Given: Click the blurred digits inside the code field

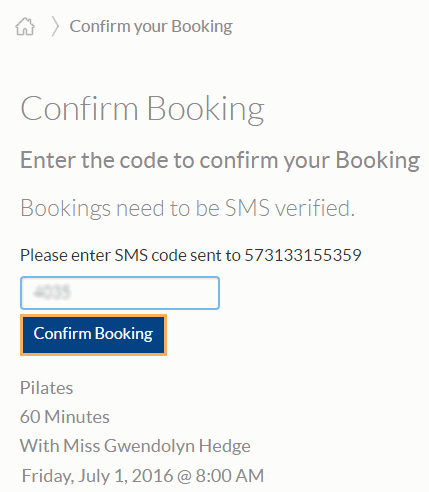Looking at the screenshot, I should click(x=52, y=293).
